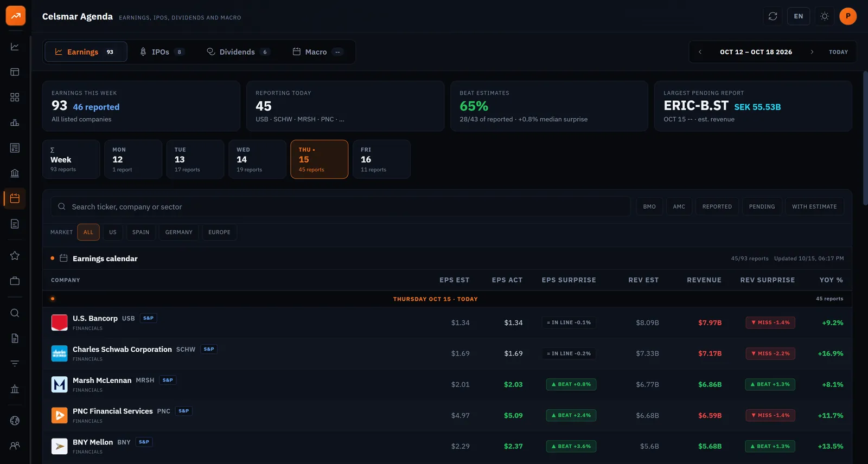Image resolution: width=868 pixels, height=464 pixels.
Task: Select the Spain market filter
Action: tap(141, 233)
